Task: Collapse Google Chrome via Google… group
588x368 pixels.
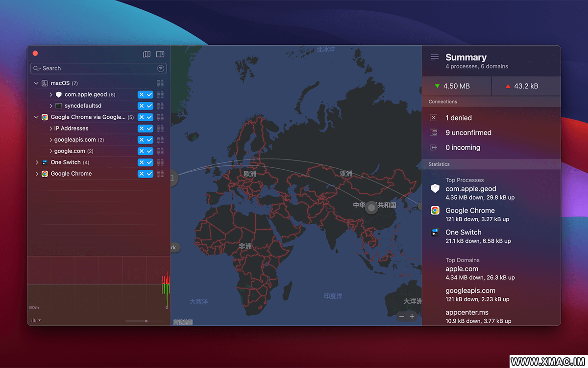Action: pyautogui.click(x=36, y=117)
